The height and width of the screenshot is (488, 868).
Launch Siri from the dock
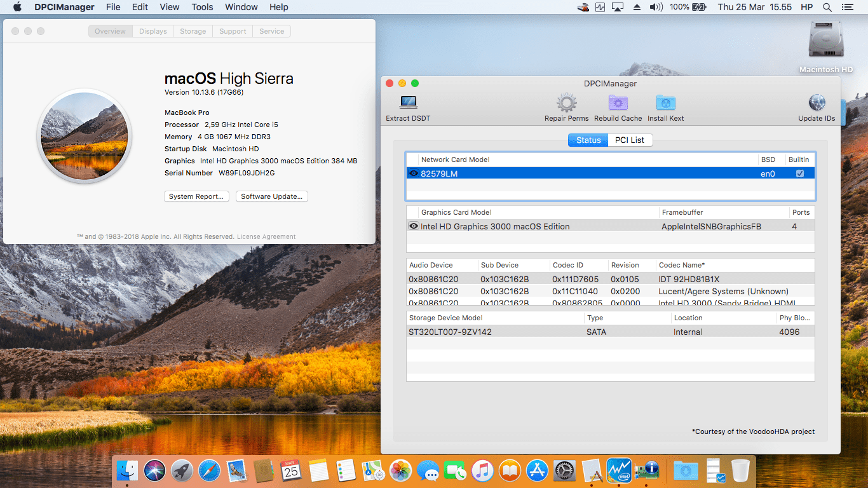(x=154, y=471)
